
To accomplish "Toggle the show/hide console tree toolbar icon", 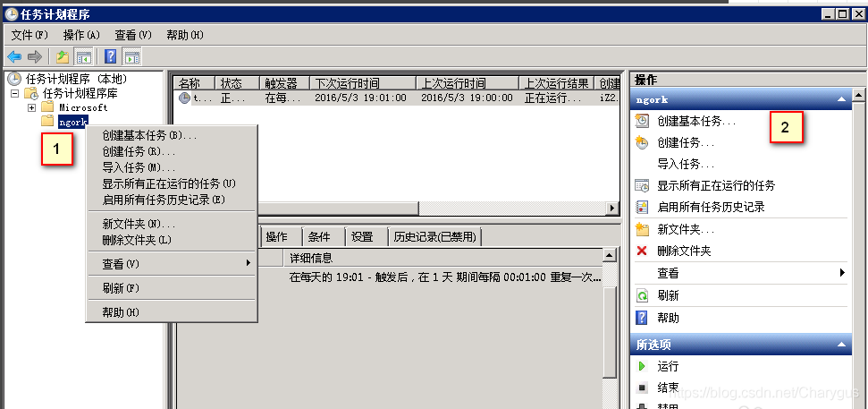I will coord(84,56).
